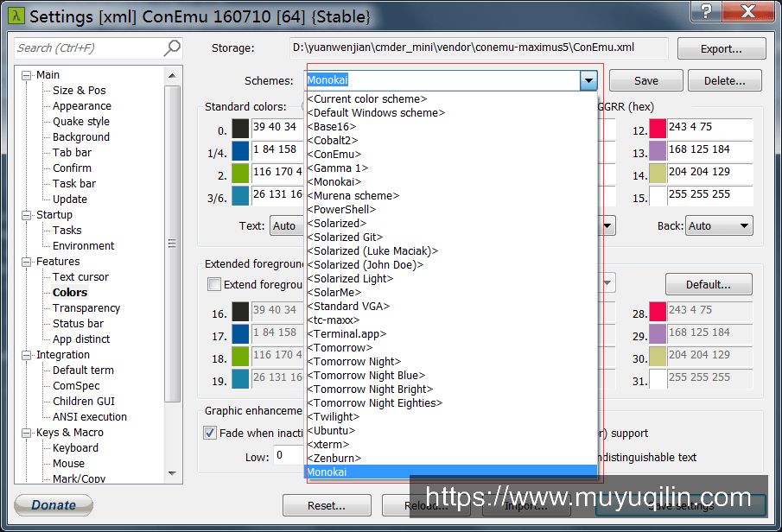Choose the <PowerShell> scheme
This screenshot has height=532, width=782.
point(341,209)
